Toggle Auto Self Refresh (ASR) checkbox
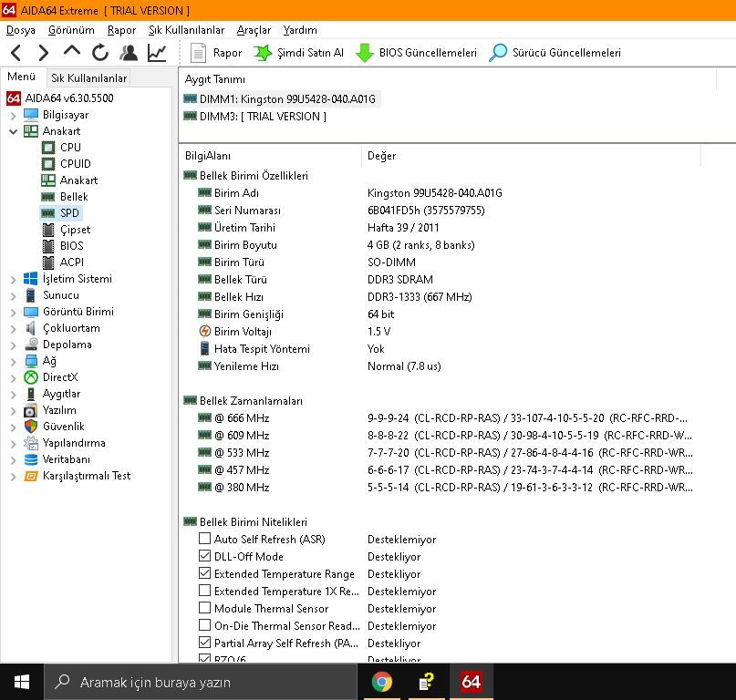 [204, 538]
